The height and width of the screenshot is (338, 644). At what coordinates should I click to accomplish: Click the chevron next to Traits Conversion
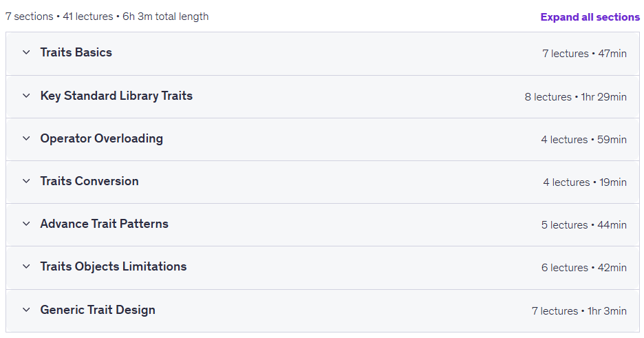(x=26, y=181)
